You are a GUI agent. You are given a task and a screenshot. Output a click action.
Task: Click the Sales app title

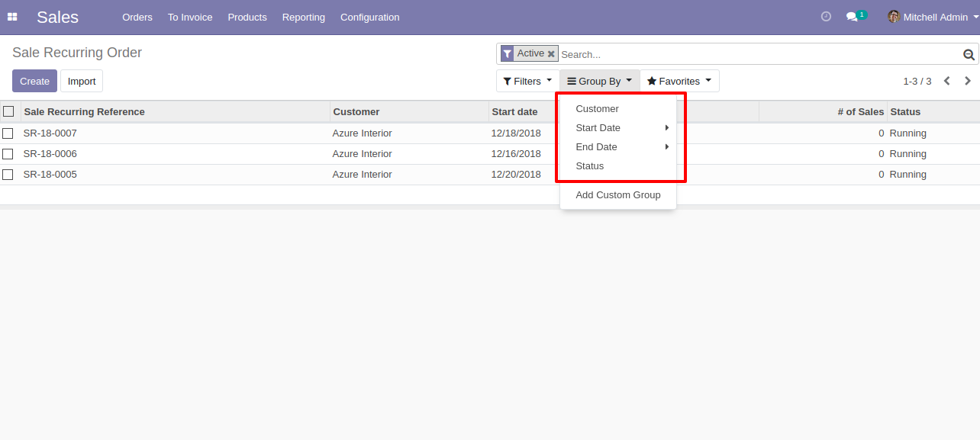tap(57, 17)
